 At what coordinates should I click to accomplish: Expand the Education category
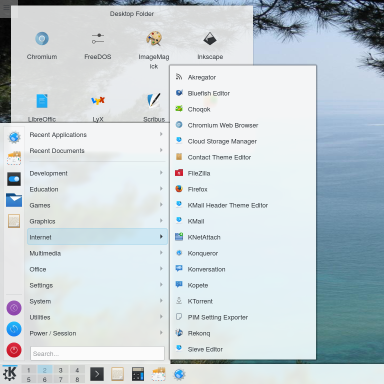tap(97, 189)
